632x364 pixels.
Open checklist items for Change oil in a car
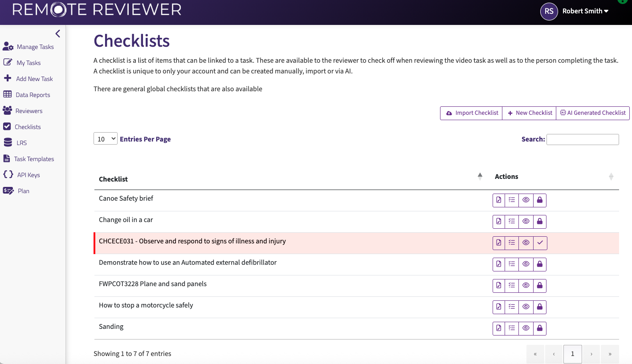pos(512,221)
